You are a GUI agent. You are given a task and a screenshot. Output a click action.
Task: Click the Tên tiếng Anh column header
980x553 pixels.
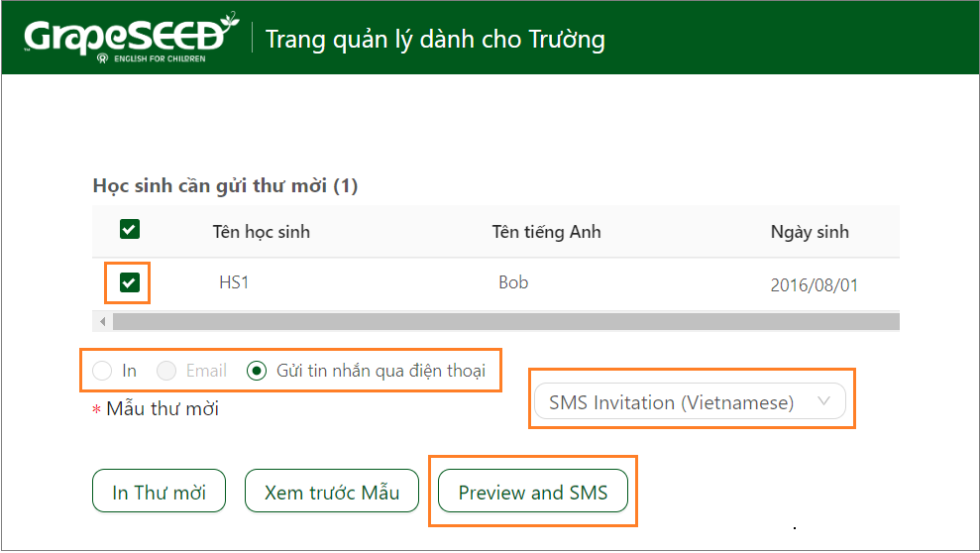(x=546, y=232)
